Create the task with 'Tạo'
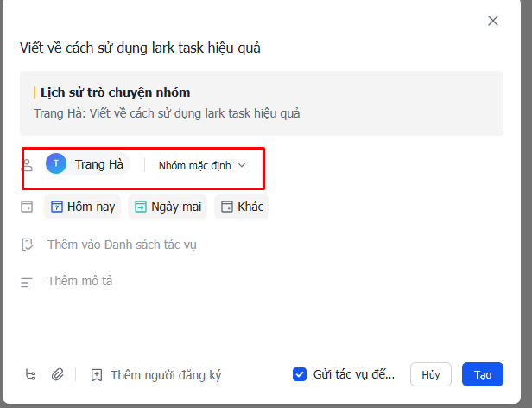 click(x=483, y=374)
